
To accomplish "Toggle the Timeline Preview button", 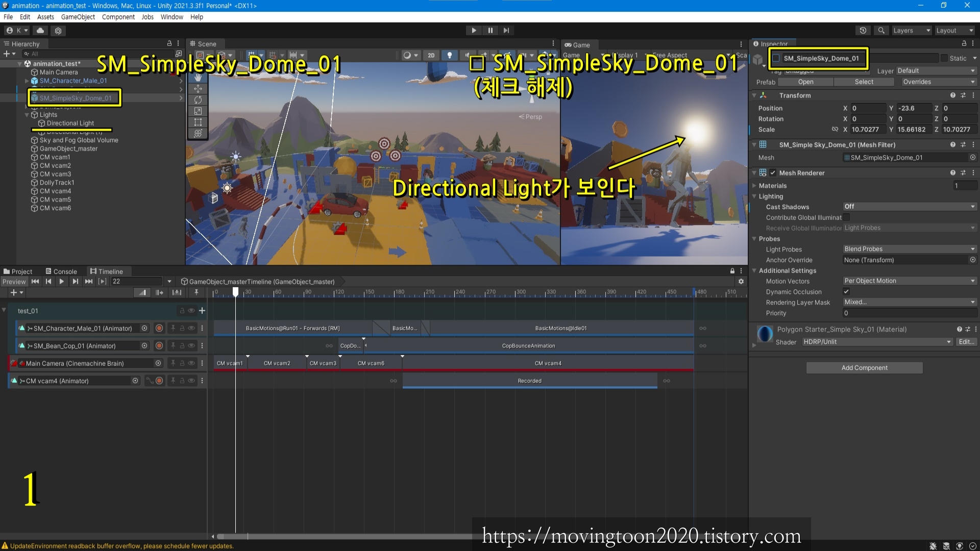I will pos(14,282).
